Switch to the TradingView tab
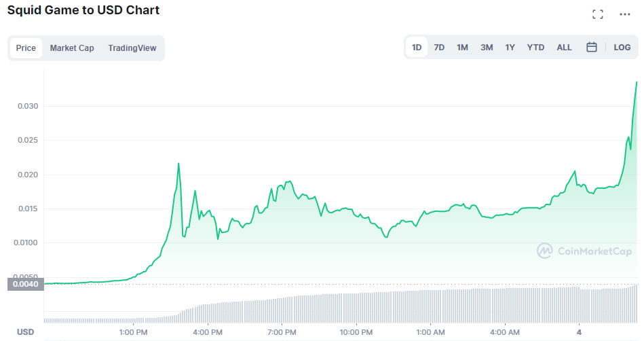 [x=132, y=48]
